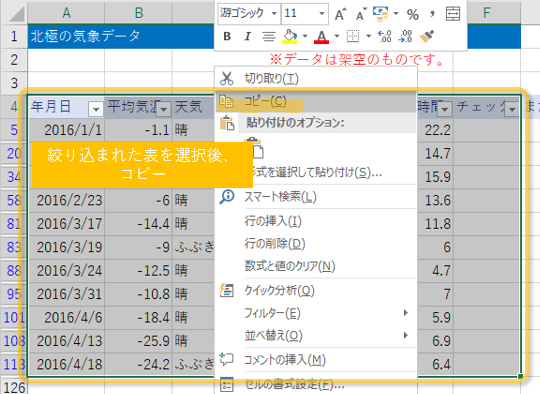
Task: Expand the font color arrow
Action: click(x=337, y=36)
